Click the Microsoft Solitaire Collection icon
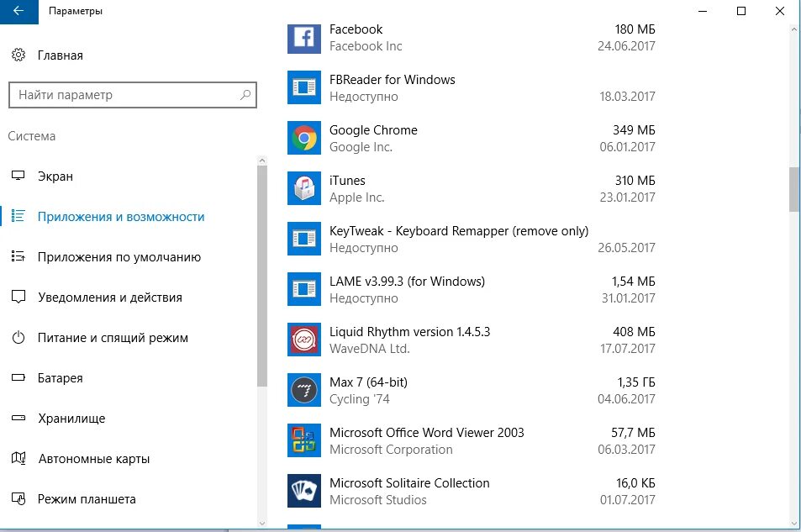The width and height of the screenshot is (801, 532). 304,491
